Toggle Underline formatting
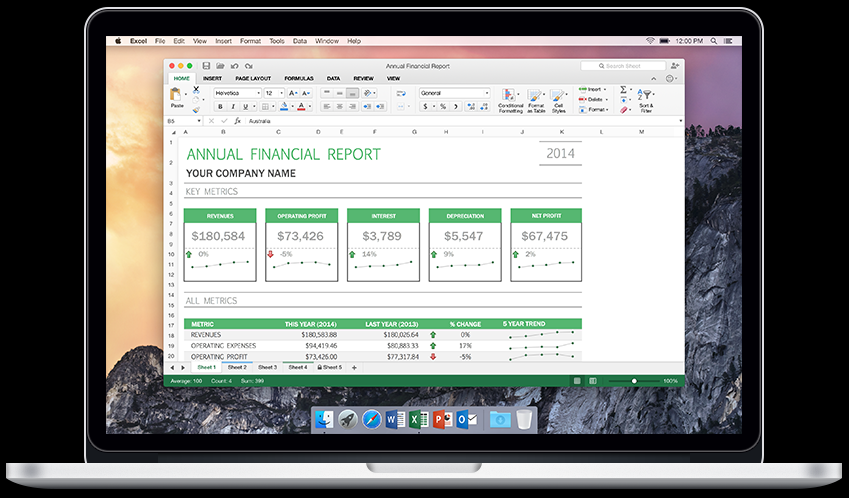The height and width of the screenshot is (498, 849). (x=246, y=107)
